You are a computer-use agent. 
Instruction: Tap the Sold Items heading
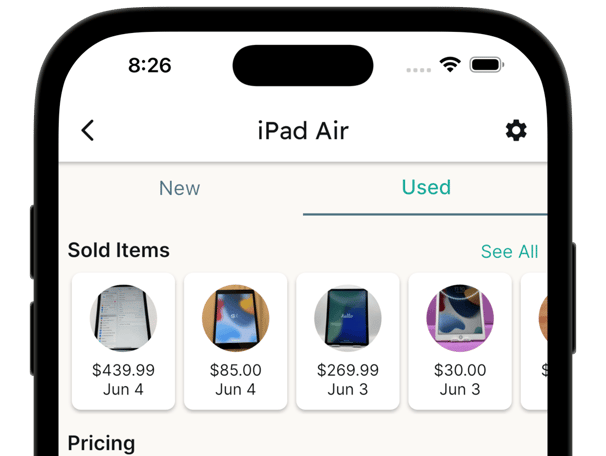[x=119, y=250]
